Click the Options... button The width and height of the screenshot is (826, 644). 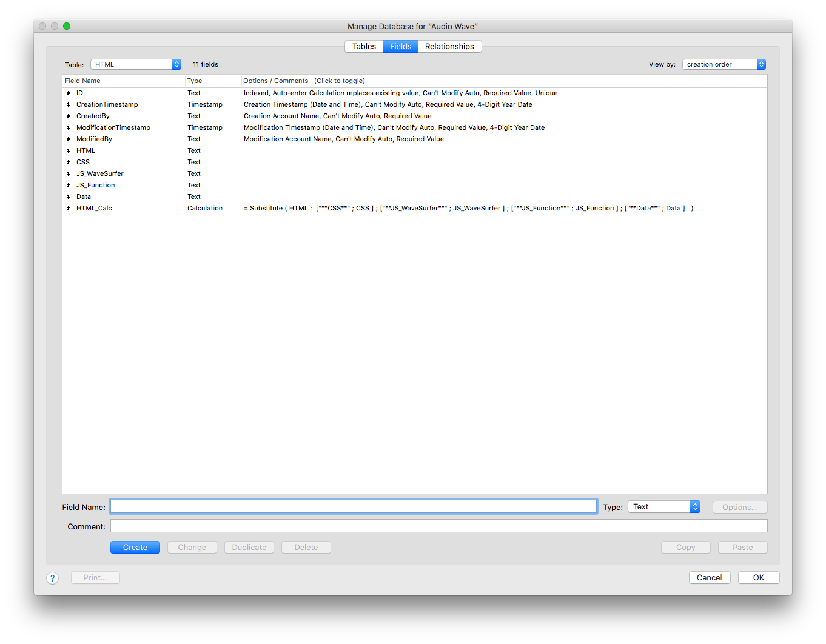pos(740,507)
